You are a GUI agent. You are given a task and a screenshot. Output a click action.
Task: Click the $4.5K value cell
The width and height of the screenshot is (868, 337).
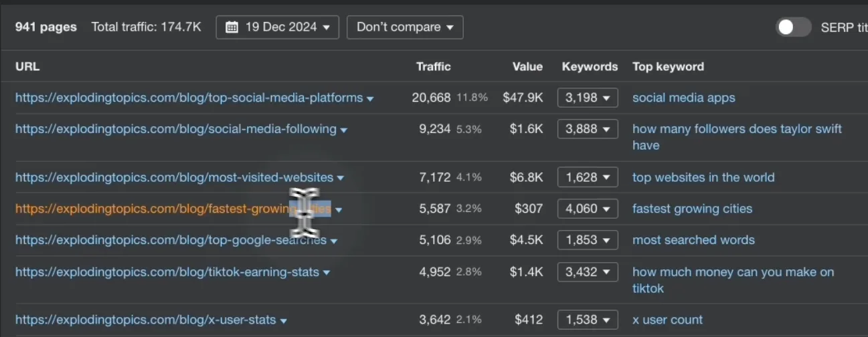526,240
